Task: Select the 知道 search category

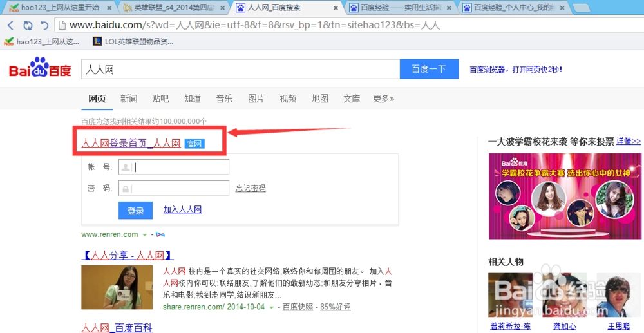Action: pos(193,99)
